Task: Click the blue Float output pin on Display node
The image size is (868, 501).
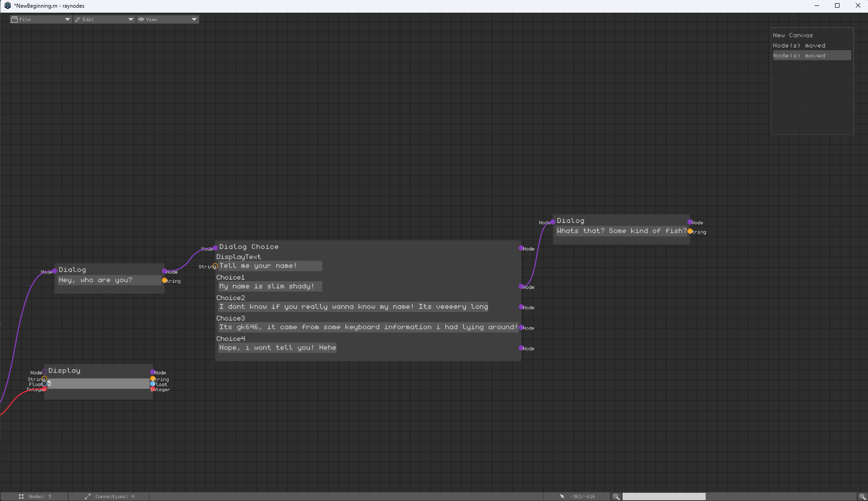Action: pyautogui.click(x=153, y=384)
